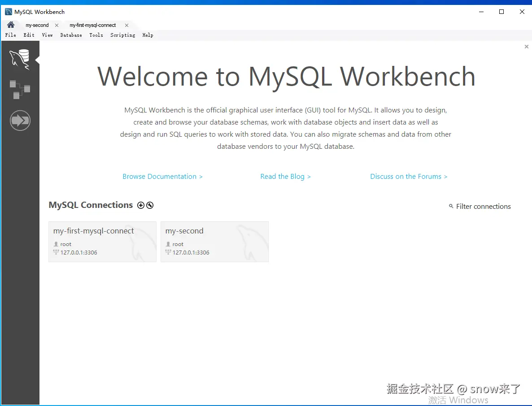Switch to the my-first-mysql-connect tab
532x406 pixels.
click(92, 25)
